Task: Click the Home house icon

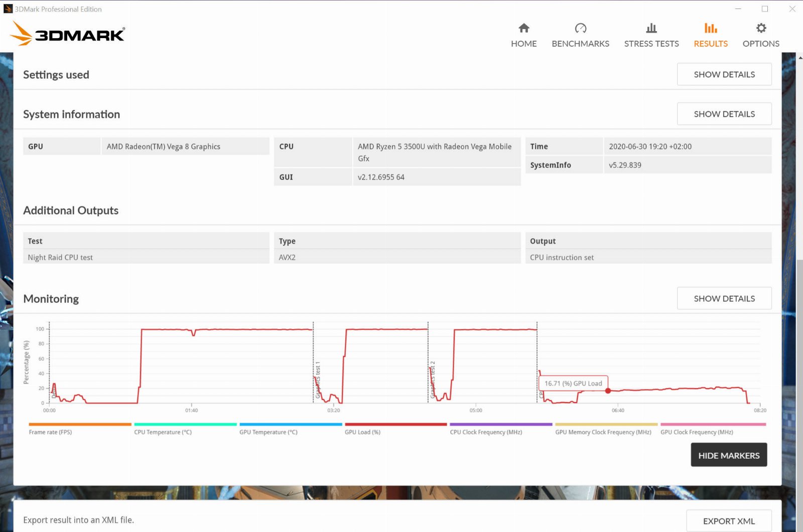Action: (x=523, y=28)
